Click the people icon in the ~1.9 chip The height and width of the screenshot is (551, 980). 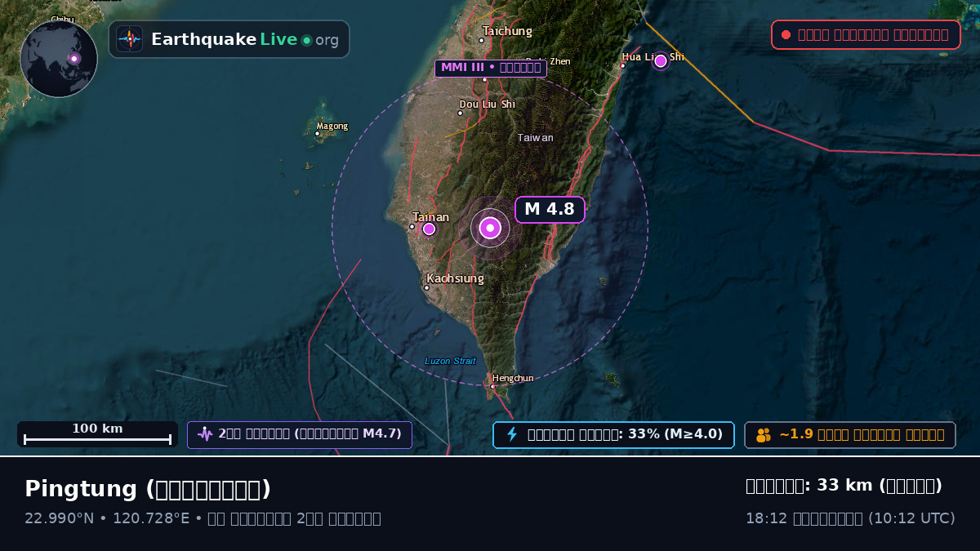764,435
